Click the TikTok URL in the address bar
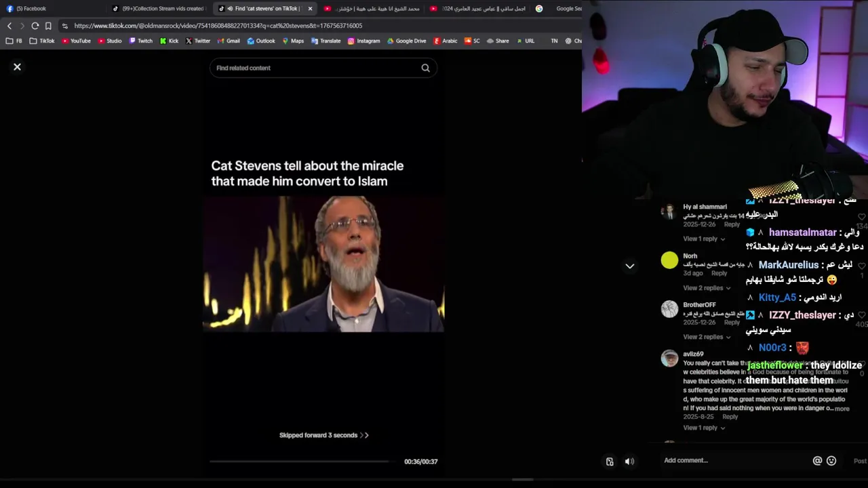 coord(218,26)
